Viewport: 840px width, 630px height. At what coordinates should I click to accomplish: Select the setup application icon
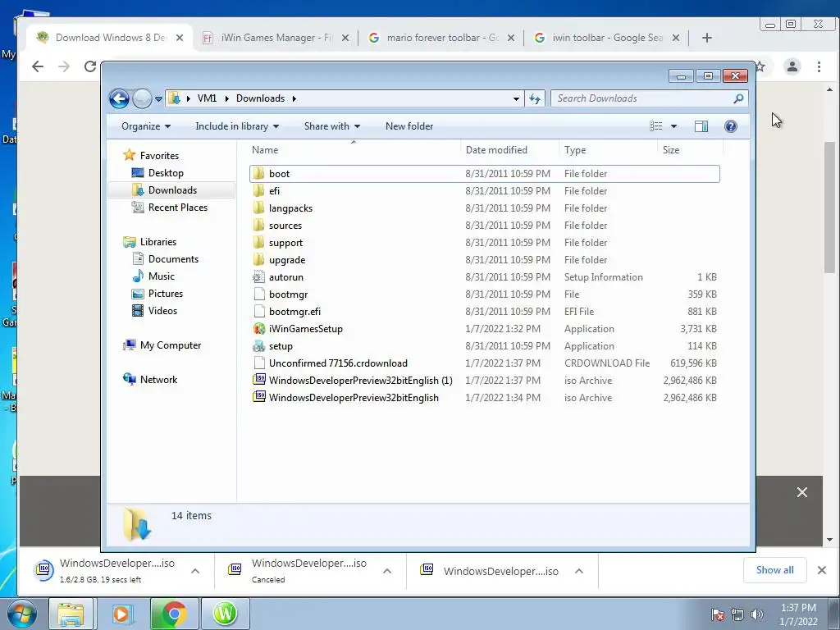259,346
